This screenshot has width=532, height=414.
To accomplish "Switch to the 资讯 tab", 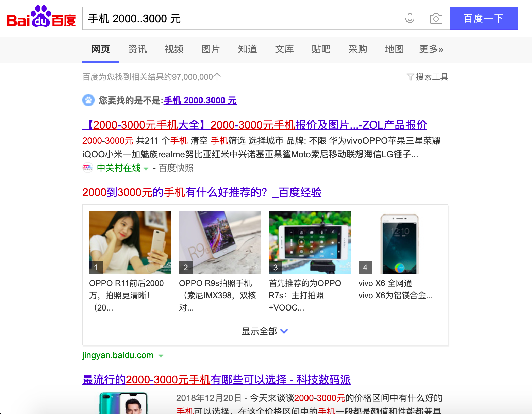I will tap(137, 49).
